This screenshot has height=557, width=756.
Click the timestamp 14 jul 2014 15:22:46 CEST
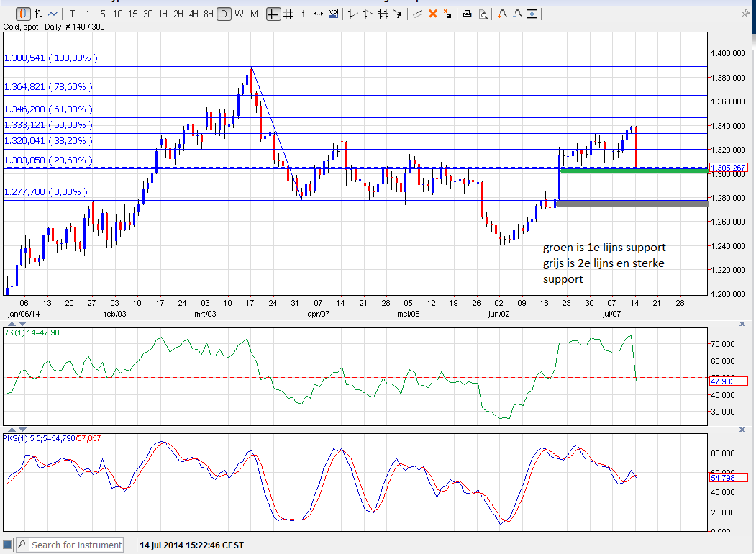point(191,545)
